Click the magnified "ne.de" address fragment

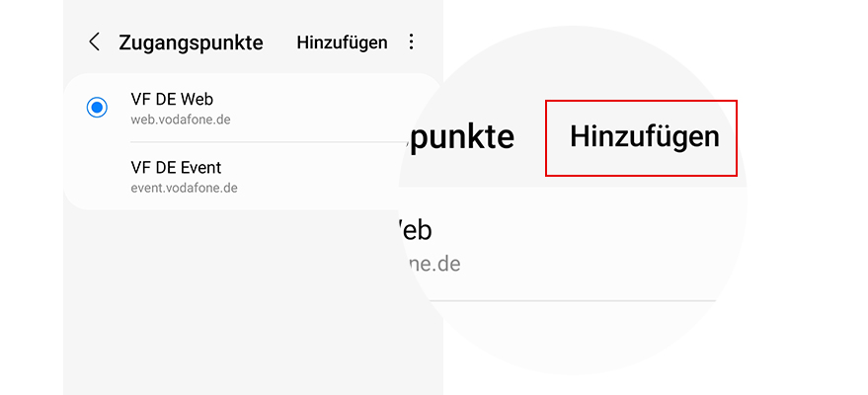click(431, 265)
